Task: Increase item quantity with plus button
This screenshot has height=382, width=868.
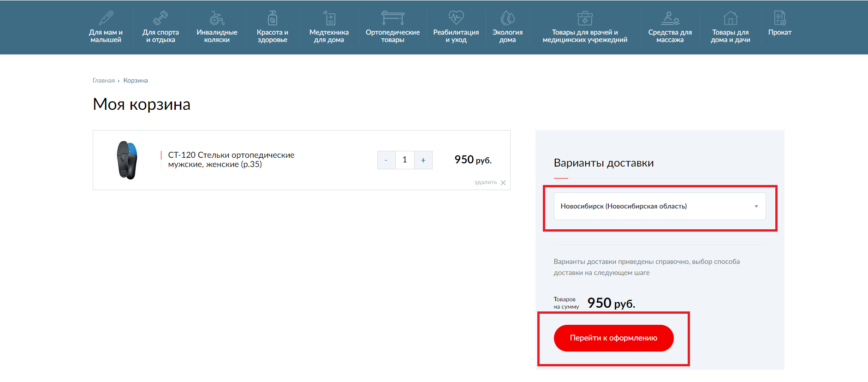Action: pyautogui.click(x=423, y=160)
